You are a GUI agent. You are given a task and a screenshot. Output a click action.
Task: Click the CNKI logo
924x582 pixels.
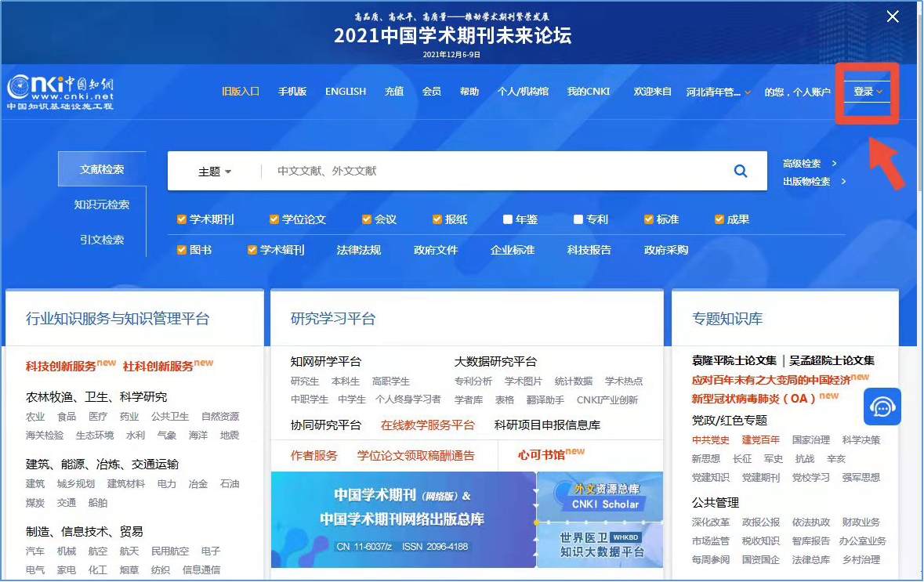[60, 92]
